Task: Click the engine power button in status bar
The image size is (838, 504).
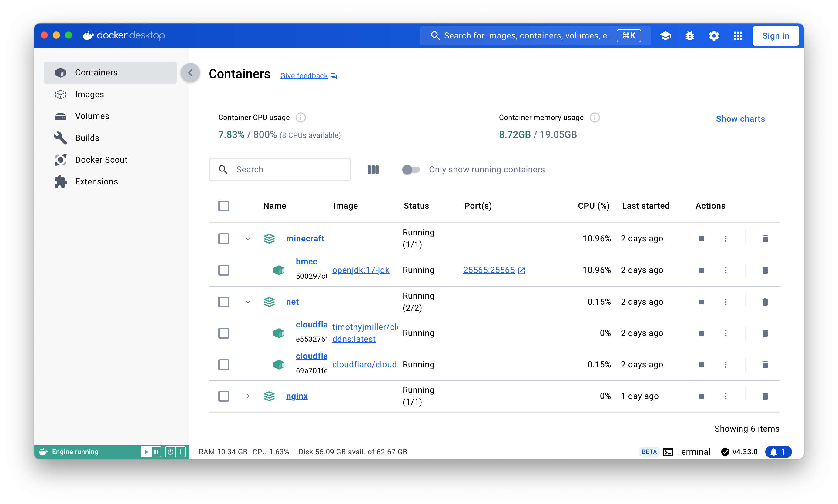Action: coord(170,452)
